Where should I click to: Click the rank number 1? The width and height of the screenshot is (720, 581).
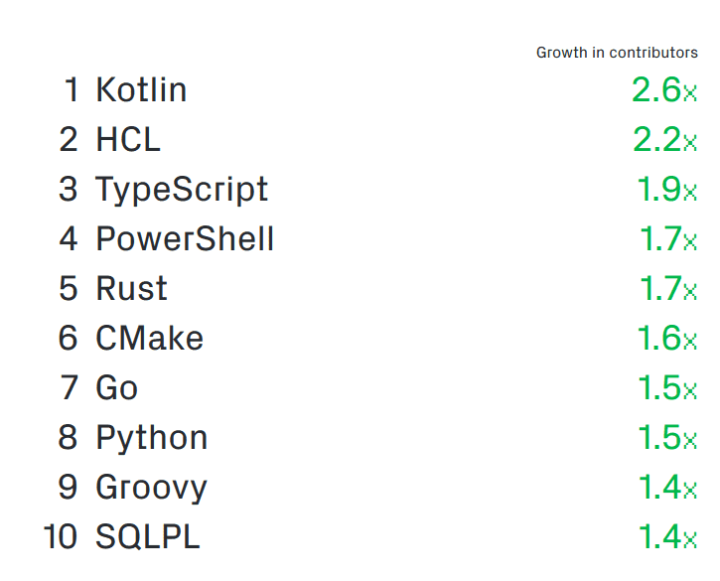click(72, 90)
